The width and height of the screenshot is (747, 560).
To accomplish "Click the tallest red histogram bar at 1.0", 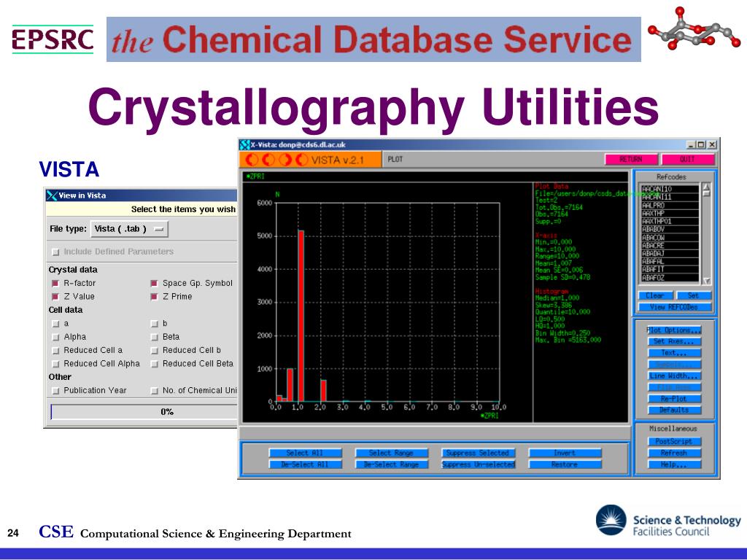I will point(301,316).
